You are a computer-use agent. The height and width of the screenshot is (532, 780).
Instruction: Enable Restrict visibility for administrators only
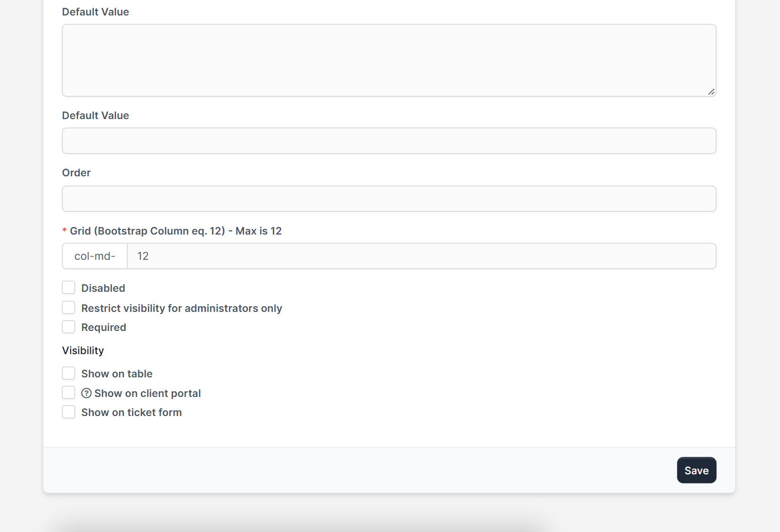pyautogui.click(x=69, y=307)
